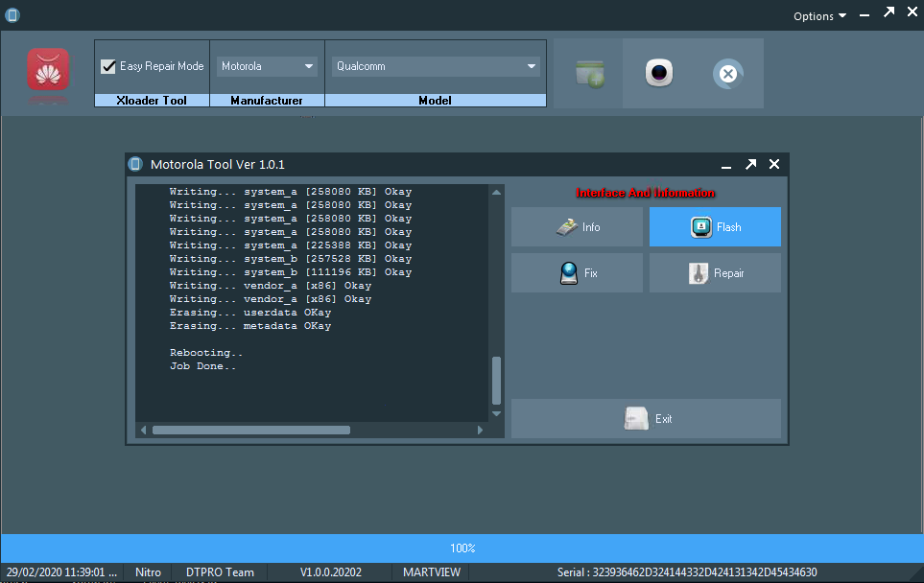Image resolution: width=924 pixels, height=583 pixels.
Task: Toggle the Easy Repair Mode checkbox
Action: click(x=108, y=66)
